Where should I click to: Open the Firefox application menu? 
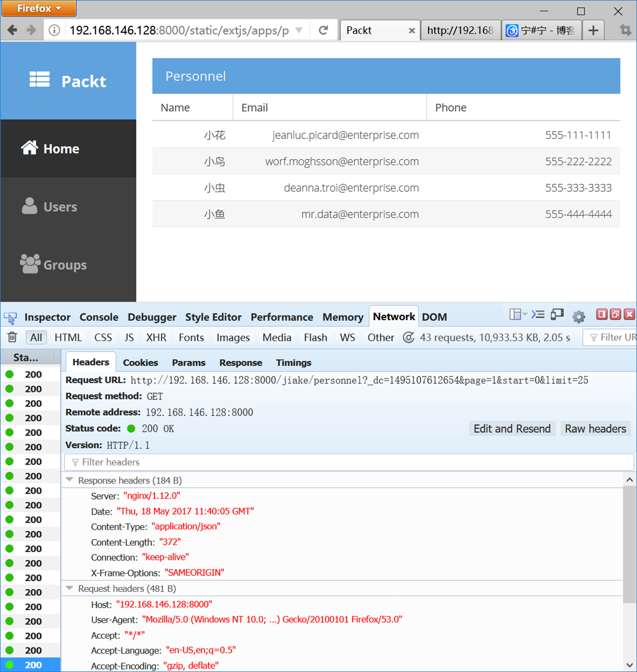point(39,8)
